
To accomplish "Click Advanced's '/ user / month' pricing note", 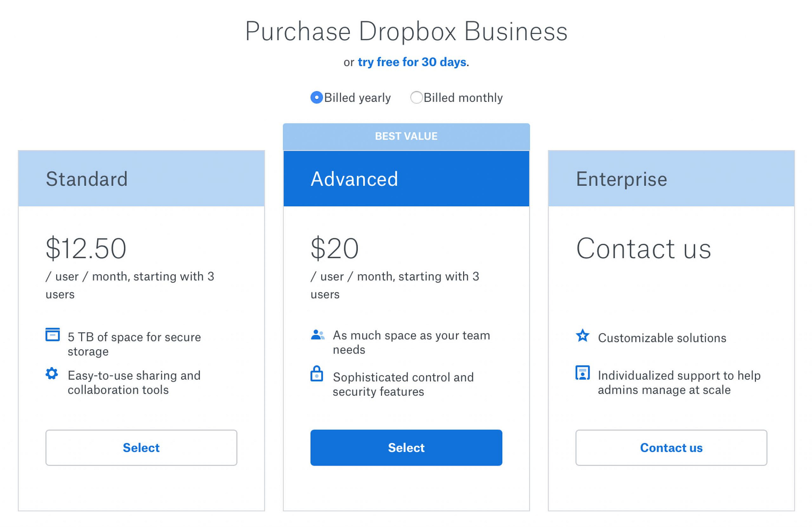I will pos(395,285).
